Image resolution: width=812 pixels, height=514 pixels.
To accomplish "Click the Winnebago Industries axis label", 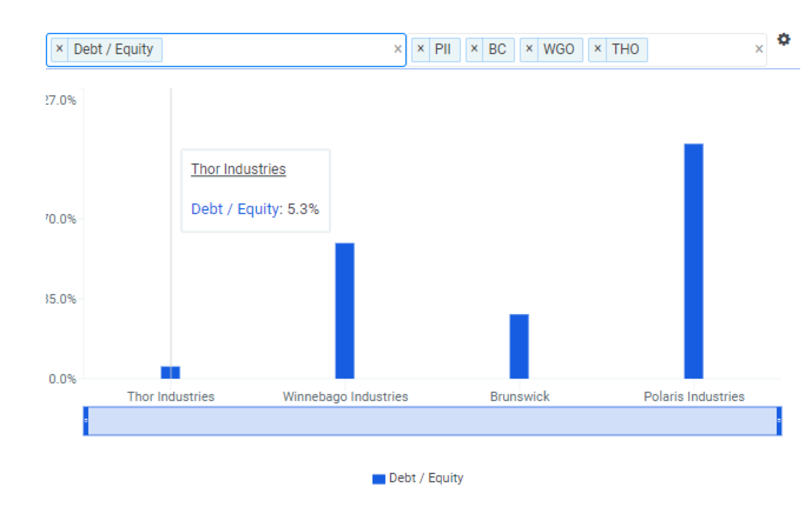I will (345, 396).
